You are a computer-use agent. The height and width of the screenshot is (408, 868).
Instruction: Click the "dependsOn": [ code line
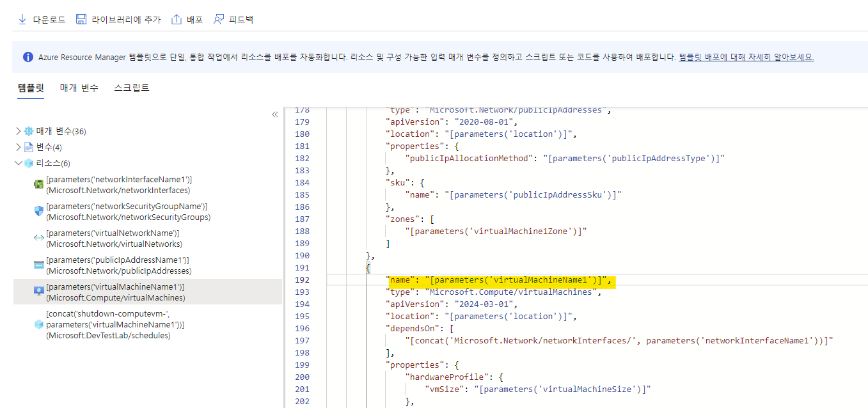[x=419, y=328]
